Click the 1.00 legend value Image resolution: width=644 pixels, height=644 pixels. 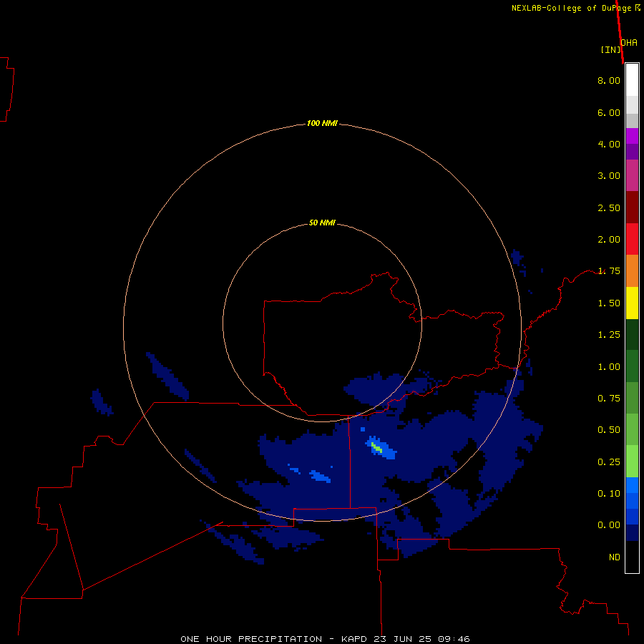[609, 367]
